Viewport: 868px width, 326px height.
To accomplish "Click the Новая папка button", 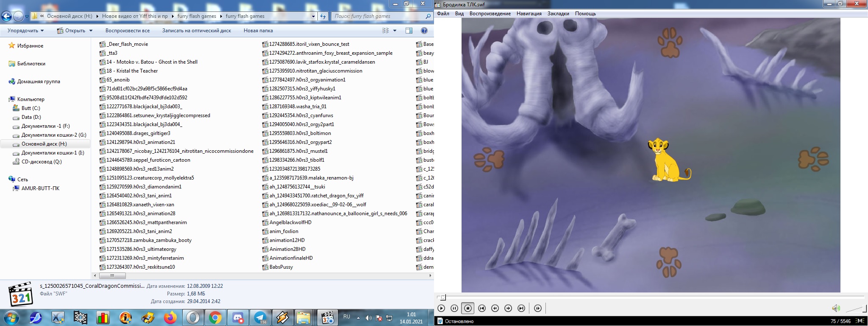I will (258, 31).
